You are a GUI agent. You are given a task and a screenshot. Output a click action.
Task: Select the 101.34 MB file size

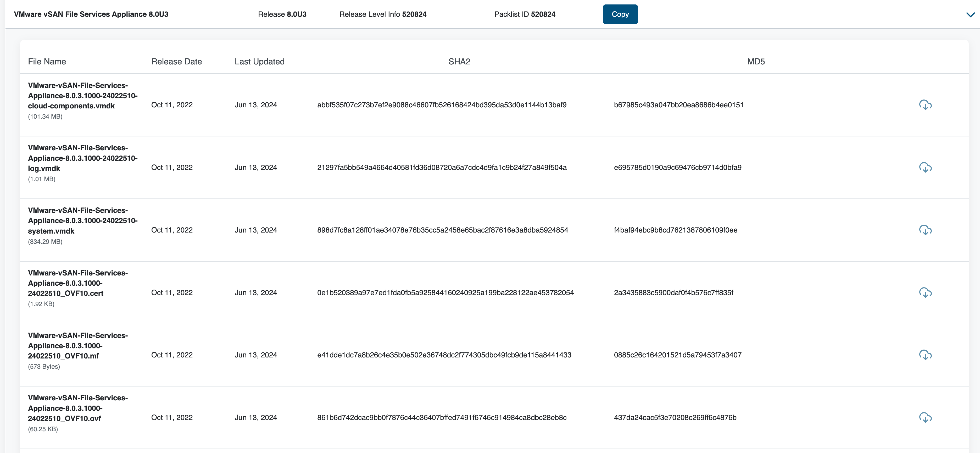[45, 117]
